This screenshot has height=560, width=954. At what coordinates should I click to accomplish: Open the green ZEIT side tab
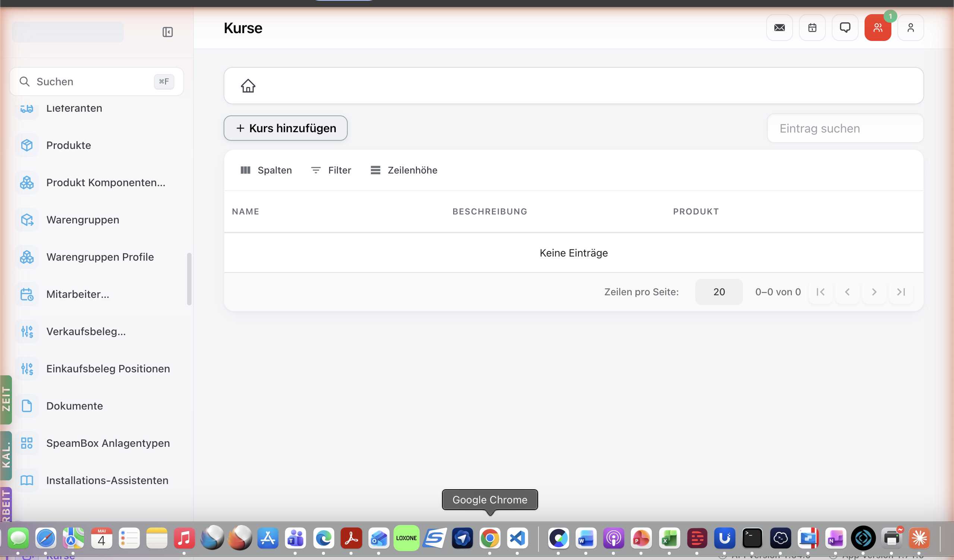(x=6, y=400)
